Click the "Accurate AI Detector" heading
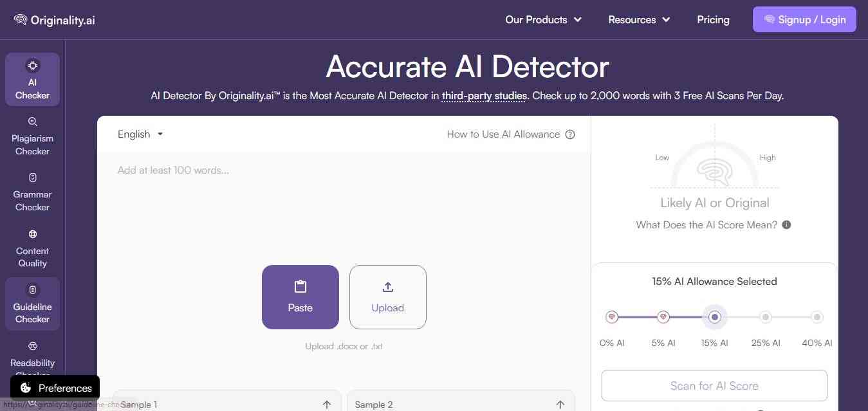868x411 pixels. point(468,67)
